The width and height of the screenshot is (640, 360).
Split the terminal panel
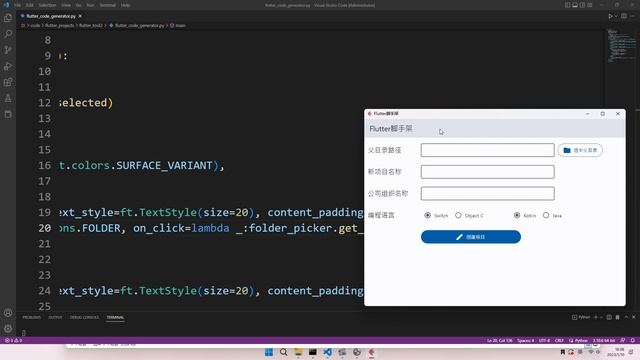609,317
